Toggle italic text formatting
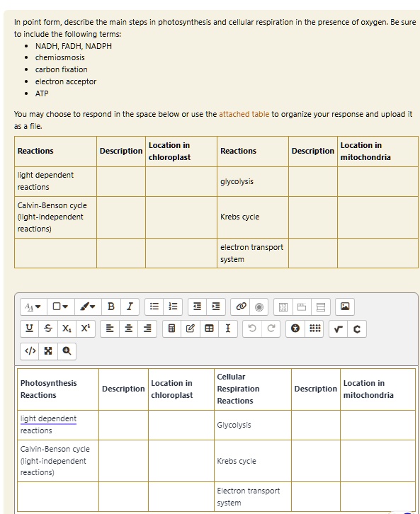420x514 pixels. point(130,307)
